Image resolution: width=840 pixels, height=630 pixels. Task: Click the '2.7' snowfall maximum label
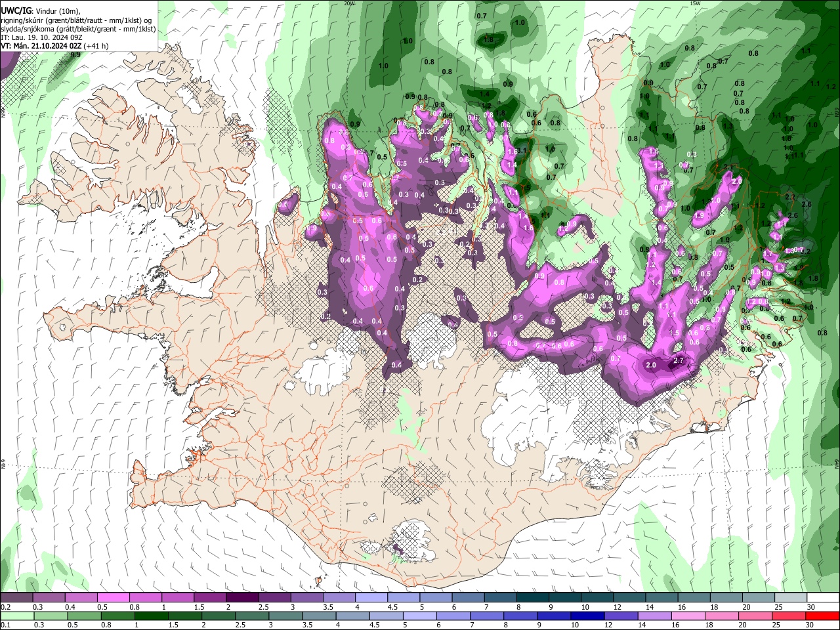pos(679,360)
